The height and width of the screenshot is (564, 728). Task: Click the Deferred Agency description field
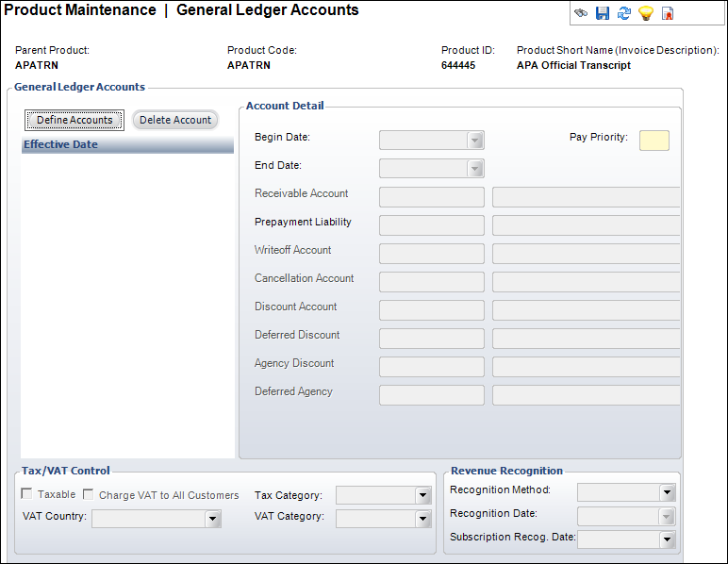click(586, 395)
